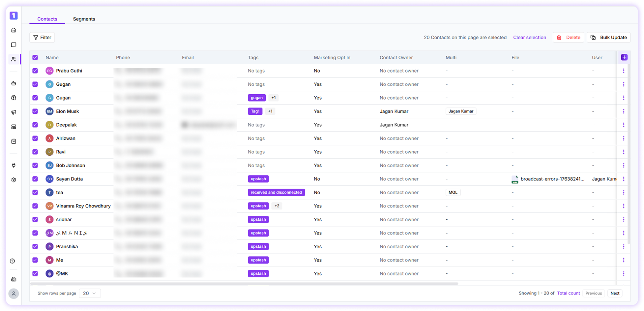Click the Jagan Kumar chip in Multi column
This screenshot has width=644, height=311.
click(x=461, y=111)
